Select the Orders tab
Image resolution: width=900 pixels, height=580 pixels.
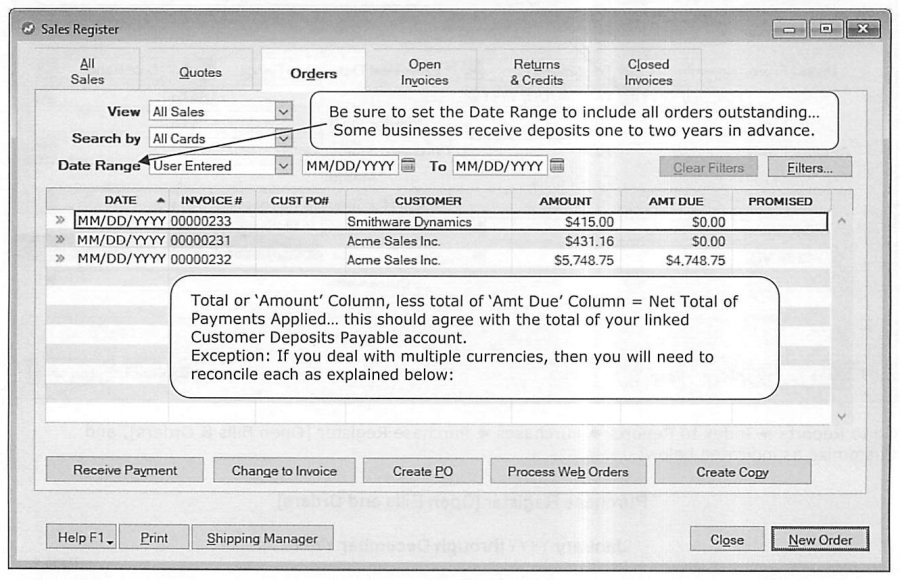pyautogui.click(x=313, y=73)
